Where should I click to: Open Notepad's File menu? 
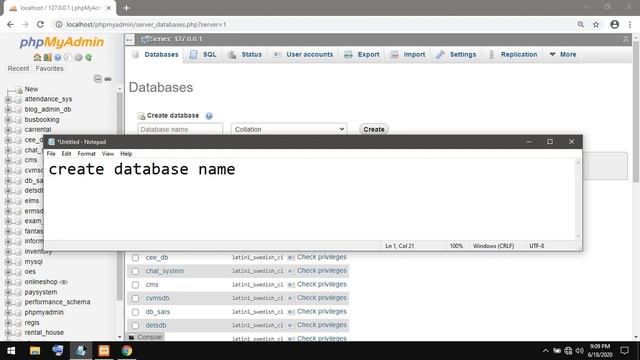point(51,154)
